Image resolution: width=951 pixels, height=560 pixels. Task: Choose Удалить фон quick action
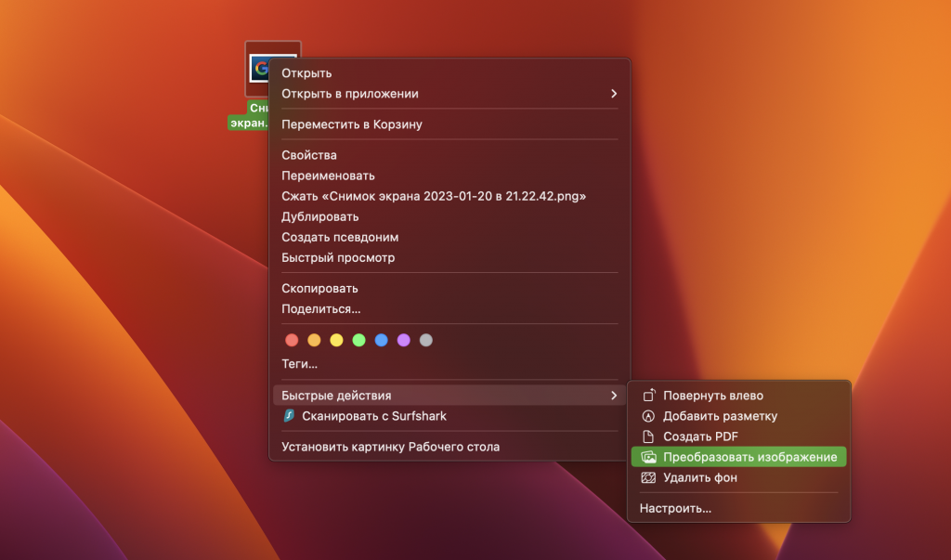[738, 477]
